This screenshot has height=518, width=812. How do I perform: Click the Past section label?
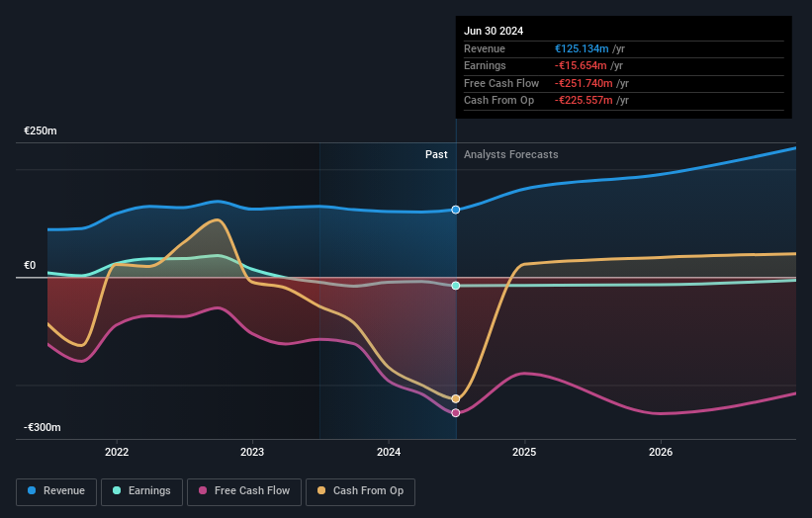point(436,155)
